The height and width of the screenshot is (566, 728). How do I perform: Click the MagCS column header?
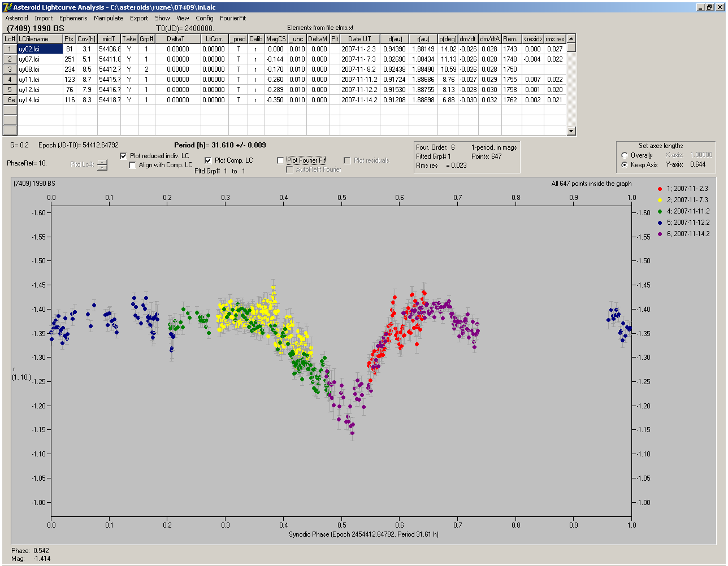(x=276, y=39)
